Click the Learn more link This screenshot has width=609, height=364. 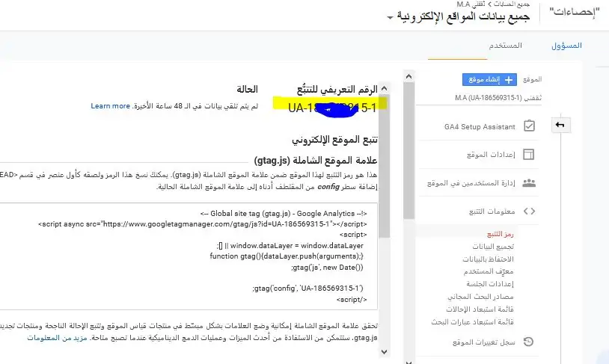110,106
